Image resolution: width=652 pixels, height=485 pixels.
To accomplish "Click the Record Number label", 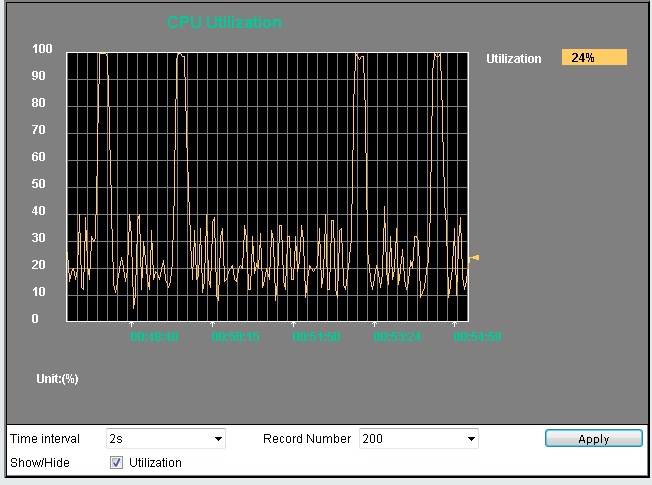I will point(307,439).
